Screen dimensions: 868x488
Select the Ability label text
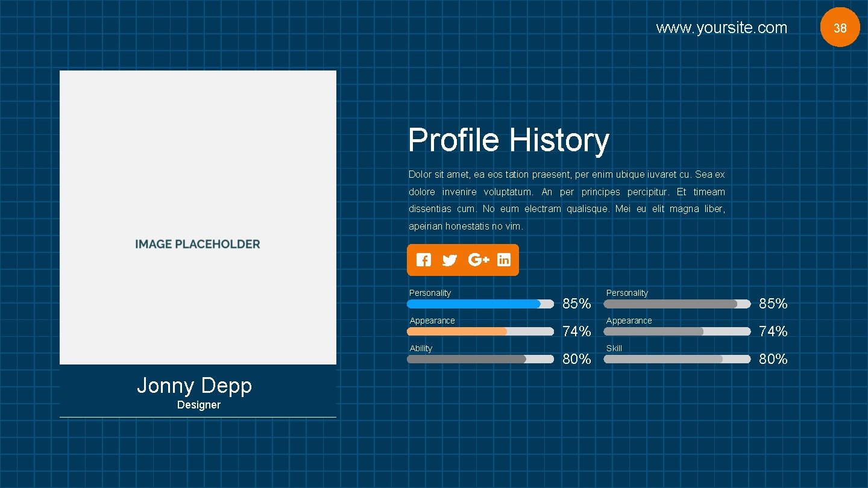(421, 348)
